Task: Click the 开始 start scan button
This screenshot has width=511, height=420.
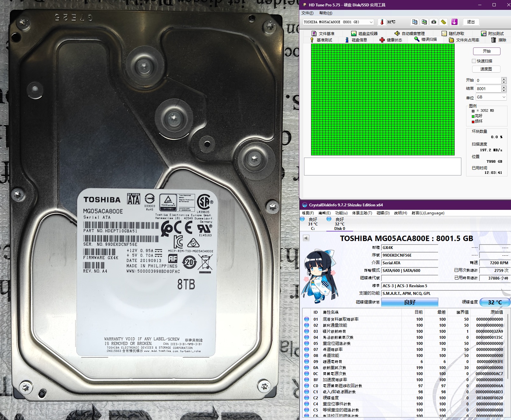Action: coord(487,51)
